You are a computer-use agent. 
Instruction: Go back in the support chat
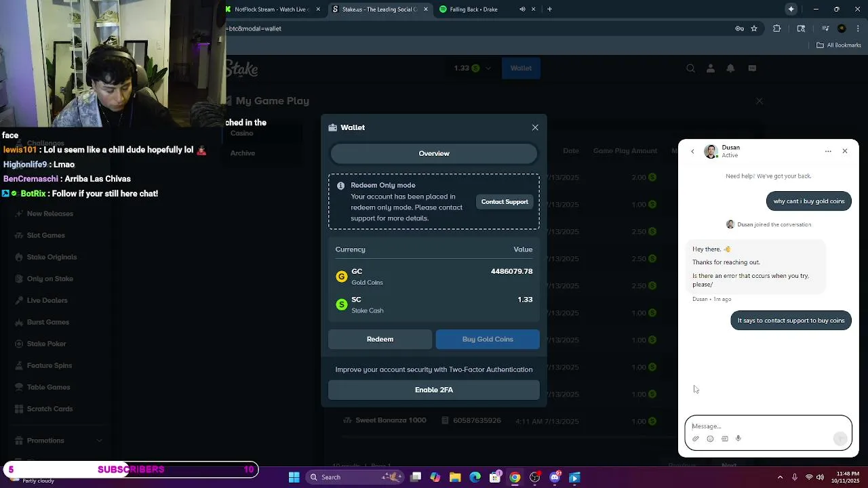(692, 151)
